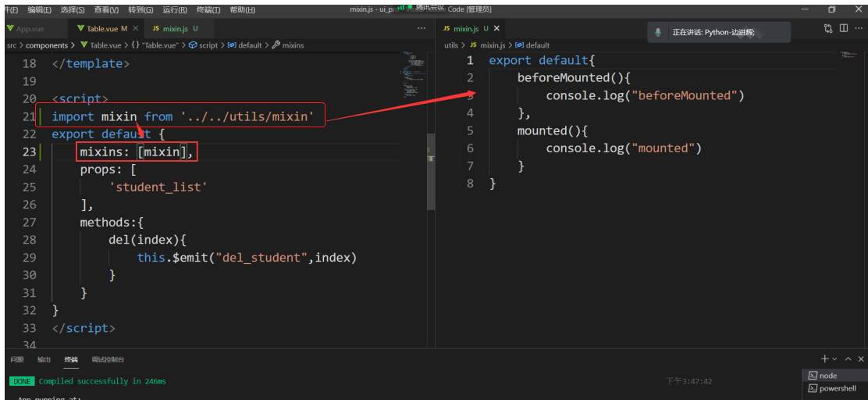
Task: Open the 编辑(E) menu
Action: coord(40,10)
